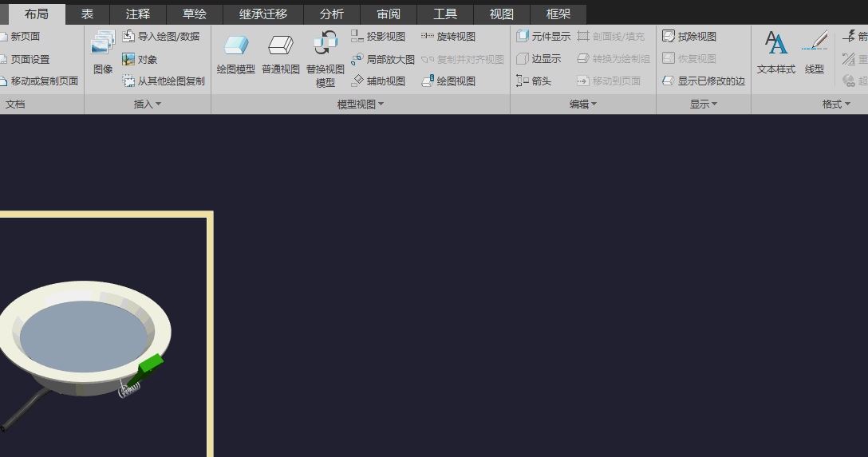Open 页面设置 page setup

(25, 59)
